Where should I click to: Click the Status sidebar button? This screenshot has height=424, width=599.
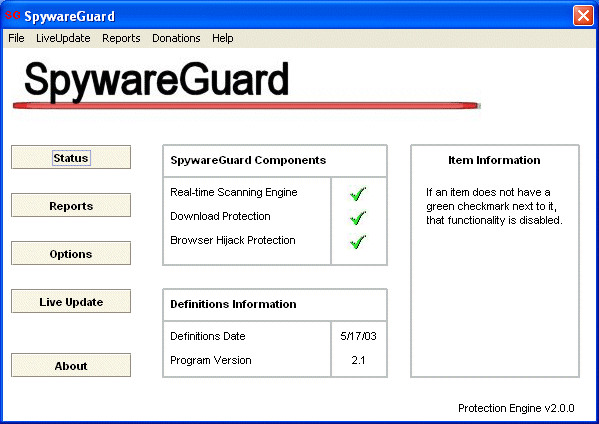coord(71,157)
